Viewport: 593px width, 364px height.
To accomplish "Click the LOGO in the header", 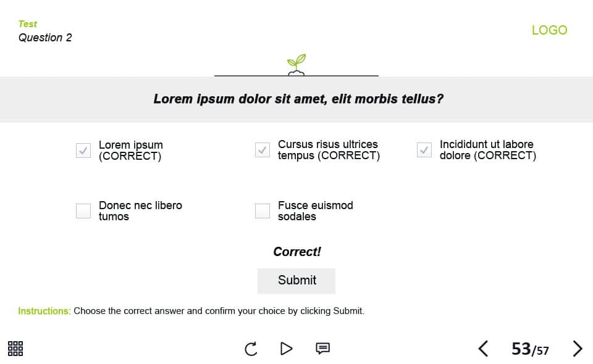I will (x=549, y=30).
